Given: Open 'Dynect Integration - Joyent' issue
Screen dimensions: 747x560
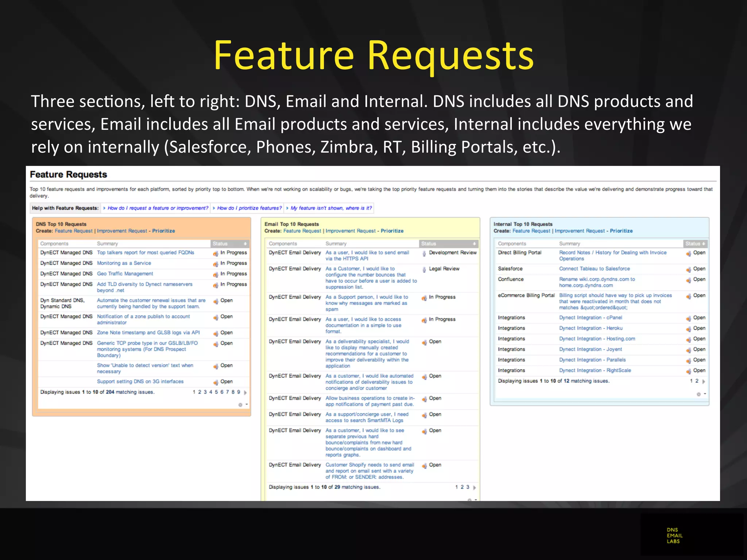Looking at the screenshot, I should point(591,350).
